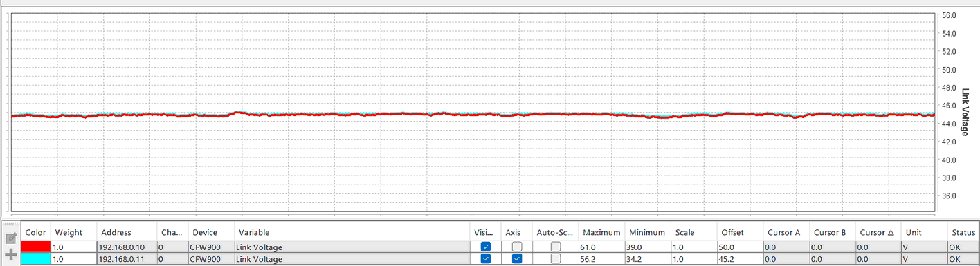The height and width of the screenshot is (266, 980).
Task: Click the Color column header
Action: pyautogui.click(x=36, y=232)
